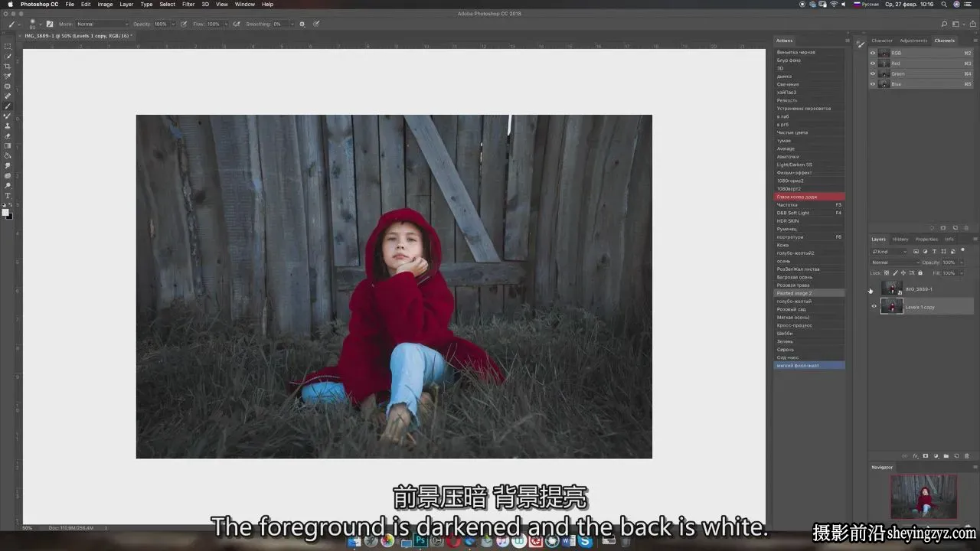Run the HDR SKIN action
Viewport: 980px width, 551px height.
click(x=809, y=221)
